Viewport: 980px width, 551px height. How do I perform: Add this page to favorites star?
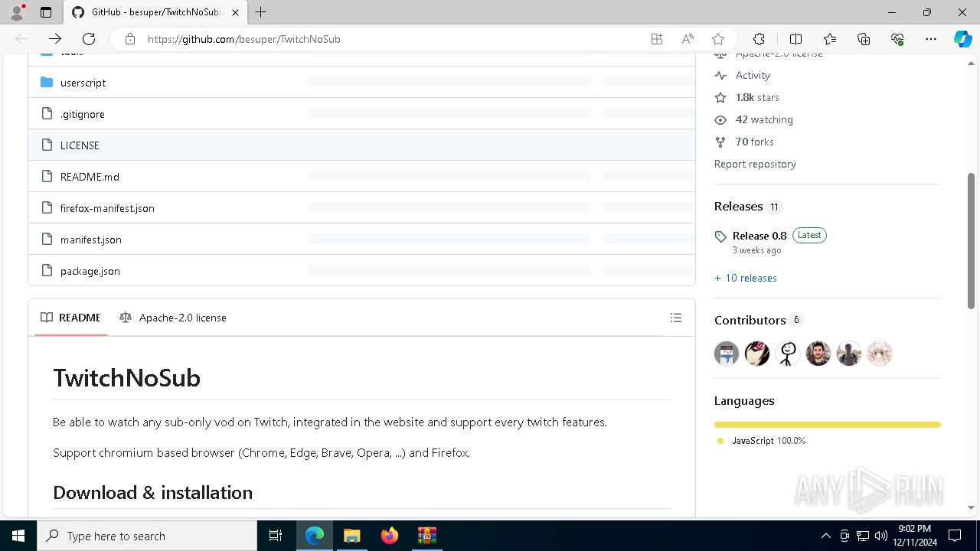click(x=718, y=39)
